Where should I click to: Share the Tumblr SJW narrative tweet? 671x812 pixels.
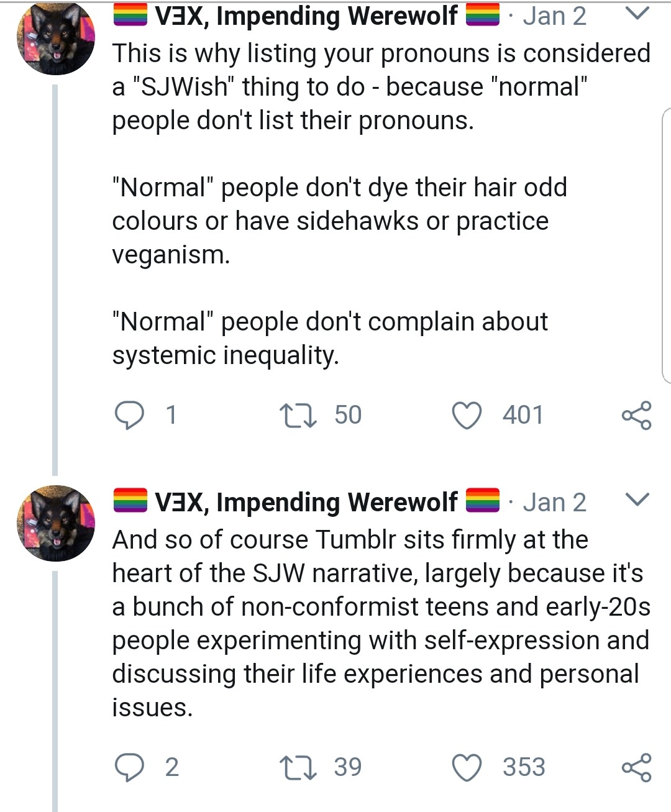636,767
